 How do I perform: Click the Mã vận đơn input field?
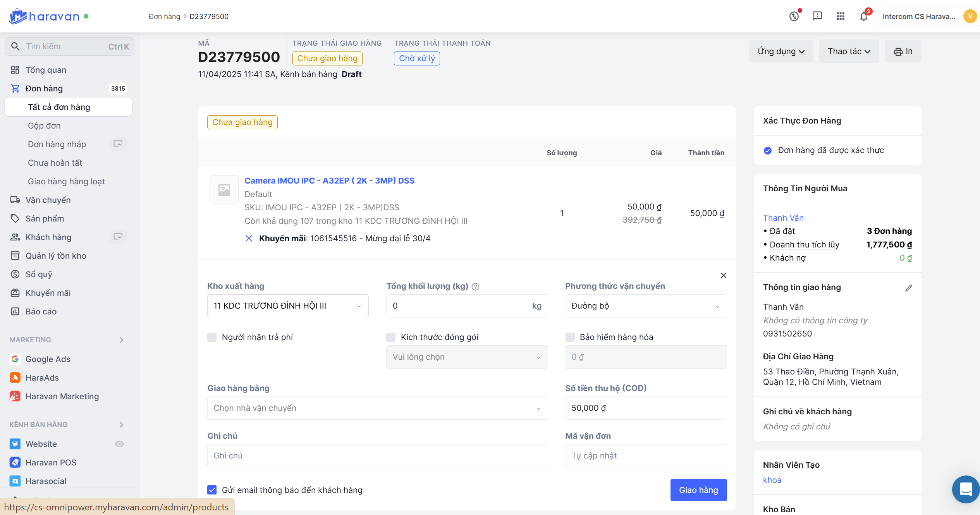pos(646,456)
